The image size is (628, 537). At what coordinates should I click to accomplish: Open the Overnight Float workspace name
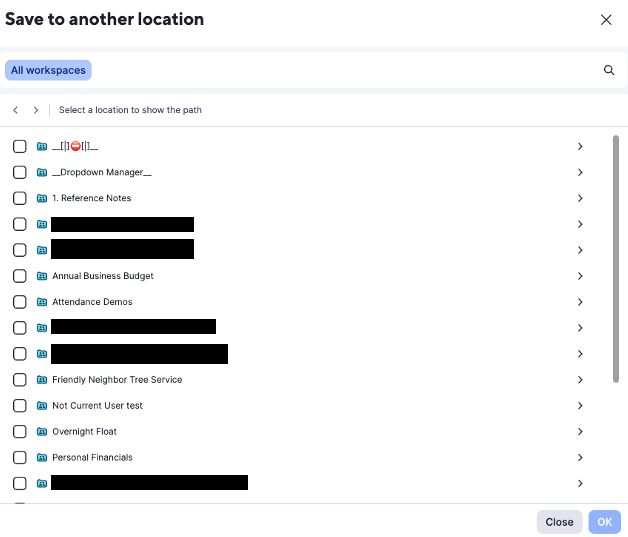(85, 432)
